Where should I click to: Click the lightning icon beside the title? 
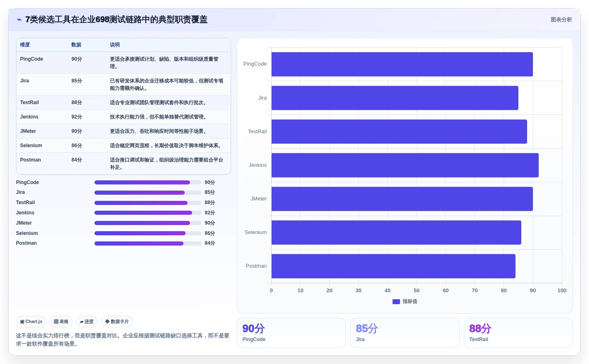pos(19,20)
